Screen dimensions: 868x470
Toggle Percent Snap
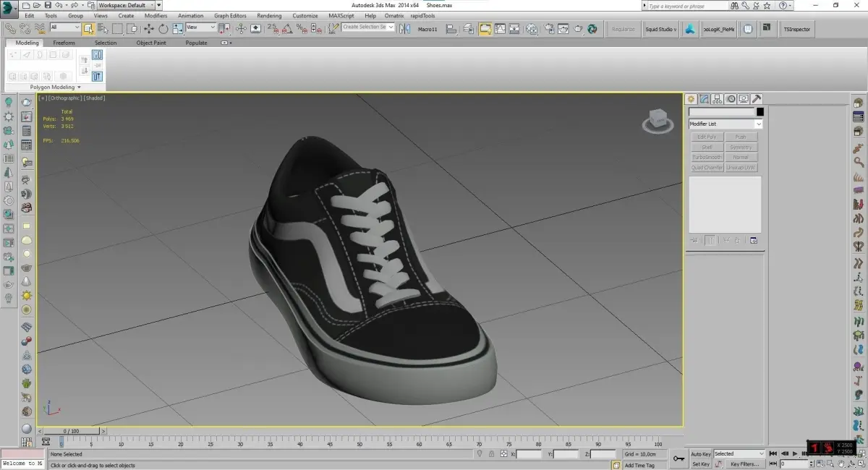tap(302, 29)
